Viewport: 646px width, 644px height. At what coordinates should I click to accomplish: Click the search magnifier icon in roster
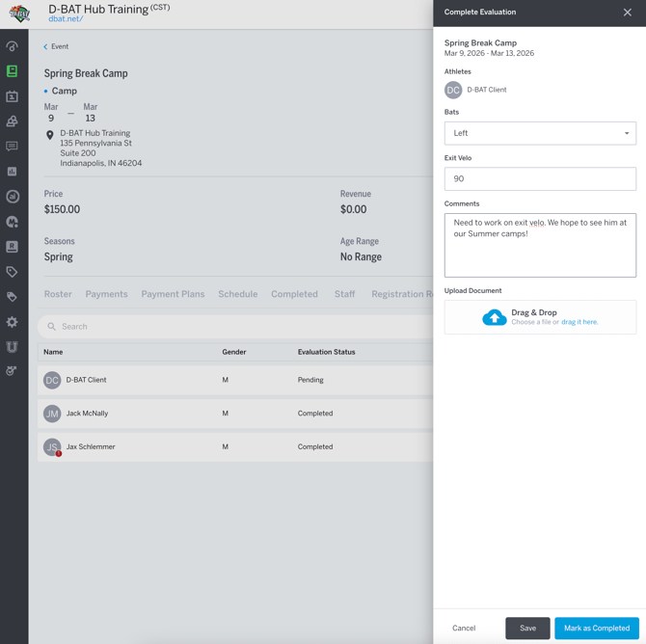click(52, 327)
